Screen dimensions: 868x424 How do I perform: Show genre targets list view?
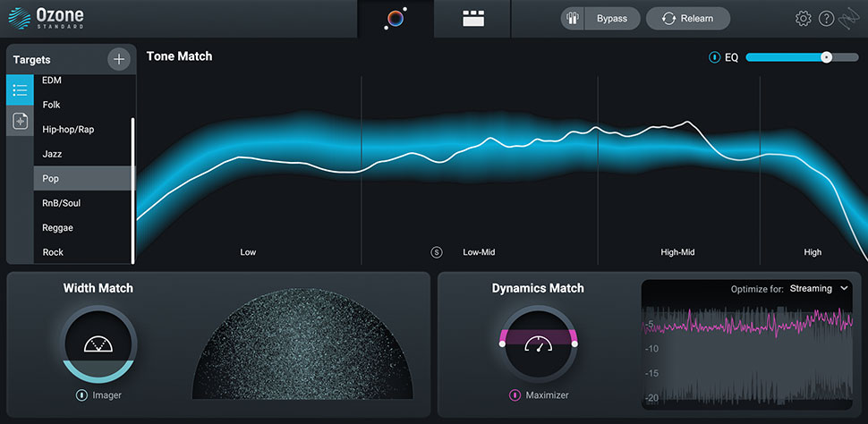pyautogui.click(x=20, y=90)
